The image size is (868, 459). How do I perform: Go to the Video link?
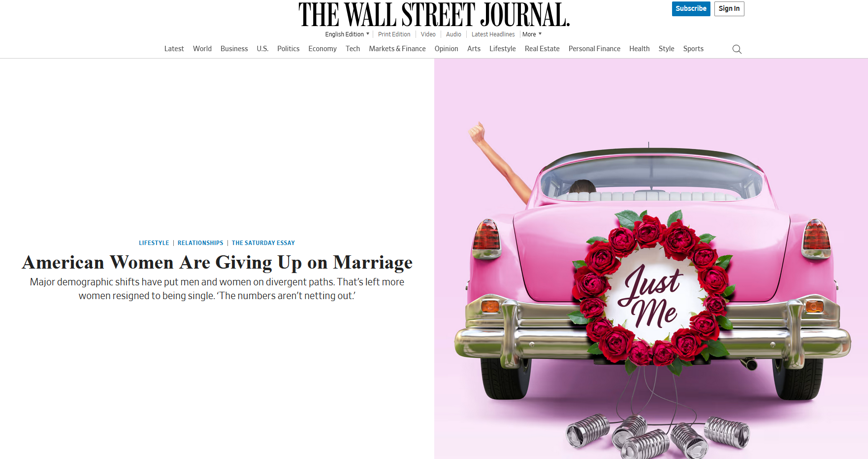click(x=428, y=34)
